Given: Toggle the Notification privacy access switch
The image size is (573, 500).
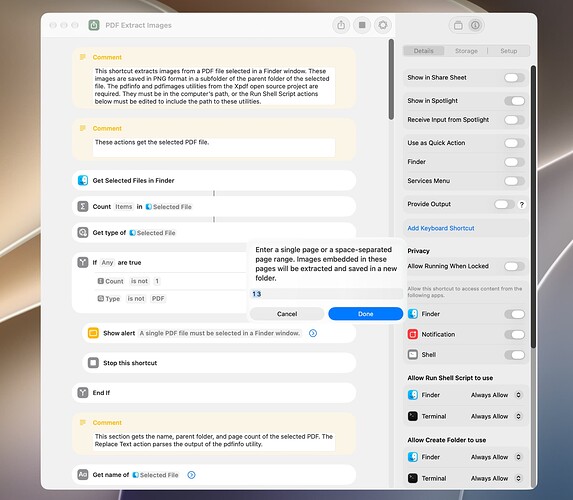Looking at the screenshot, I should pyautogui.click(x=514, y=334).
